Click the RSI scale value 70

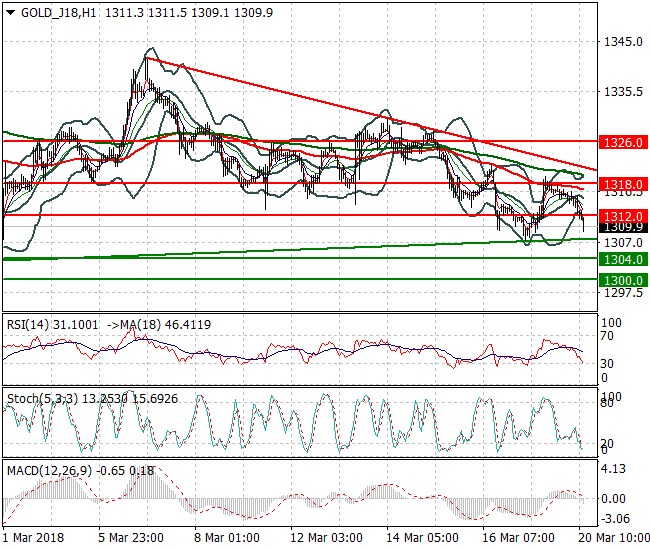[x=607, y=336]
